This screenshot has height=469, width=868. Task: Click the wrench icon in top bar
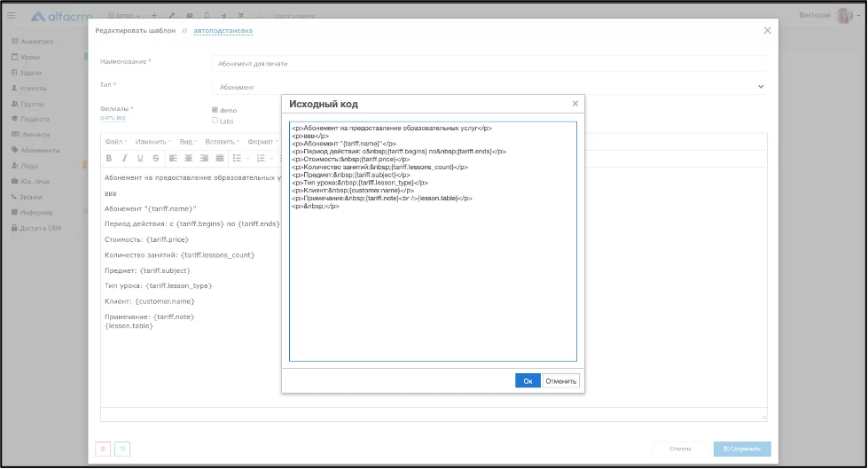pyautogui.click(x=172, y=15)
